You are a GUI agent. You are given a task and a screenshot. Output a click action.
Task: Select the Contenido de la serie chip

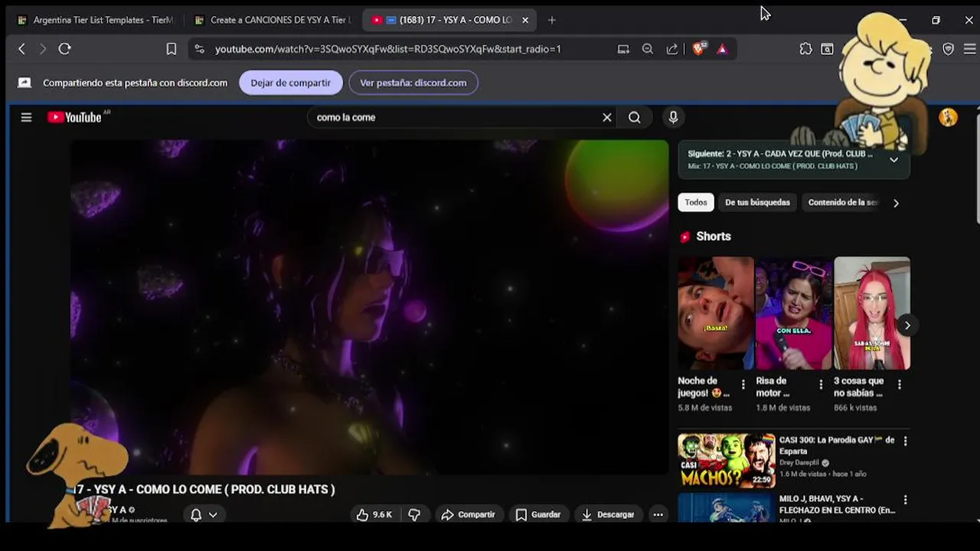coord(843,203)
